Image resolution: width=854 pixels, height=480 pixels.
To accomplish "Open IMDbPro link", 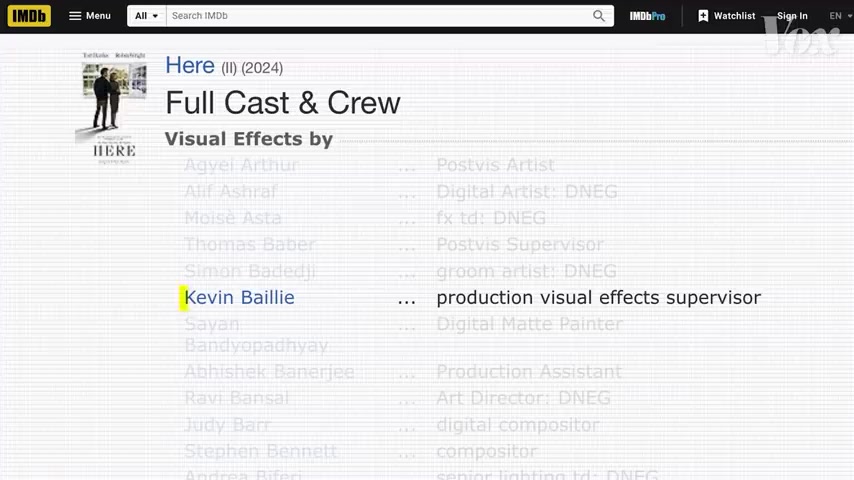I will [x=647, y=16].
